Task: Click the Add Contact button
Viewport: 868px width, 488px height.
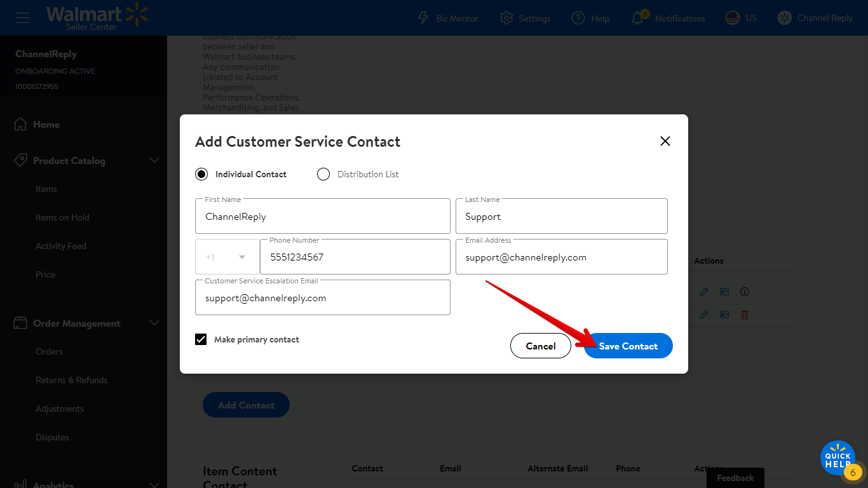Action: point(246,405)
